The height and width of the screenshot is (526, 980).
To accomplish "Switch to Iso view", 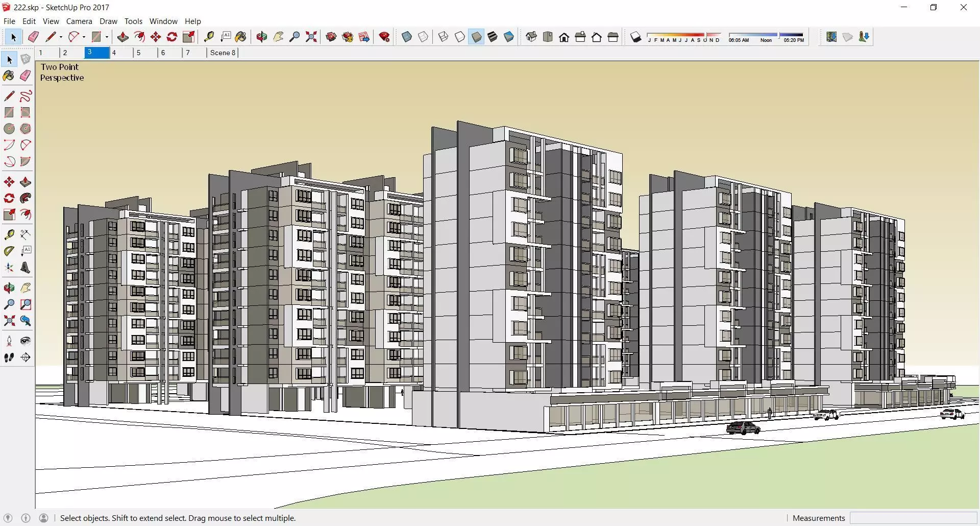I will [531, 37].
